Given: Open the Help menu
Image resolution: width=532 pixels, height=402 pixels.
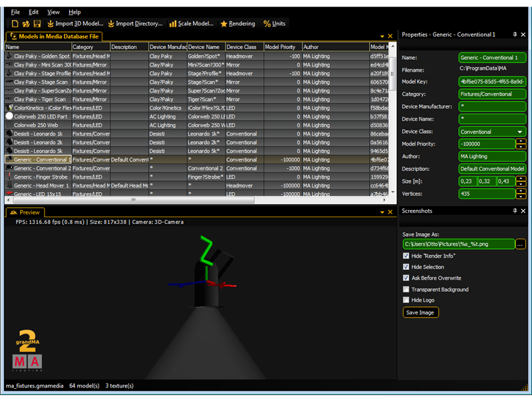Looking at the screenshot, I should pos(74,12).
